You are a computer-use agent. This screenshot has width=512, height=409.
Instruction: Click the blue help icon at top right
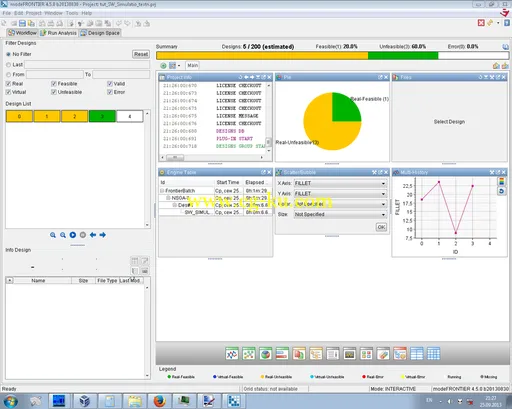[507, 23]
